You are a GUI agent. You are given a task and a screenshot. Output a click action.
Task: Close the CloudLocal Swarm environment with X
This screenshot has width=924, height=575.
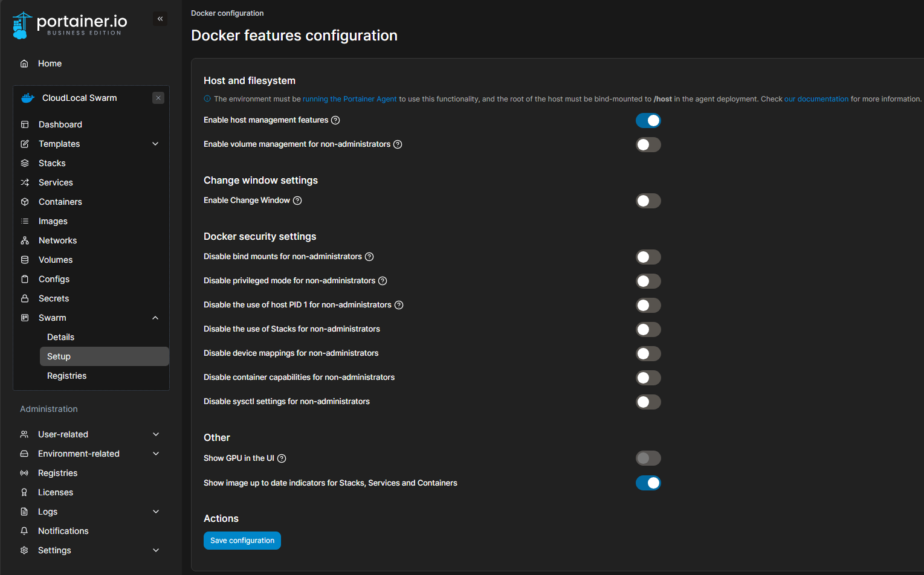pos(158,98)
